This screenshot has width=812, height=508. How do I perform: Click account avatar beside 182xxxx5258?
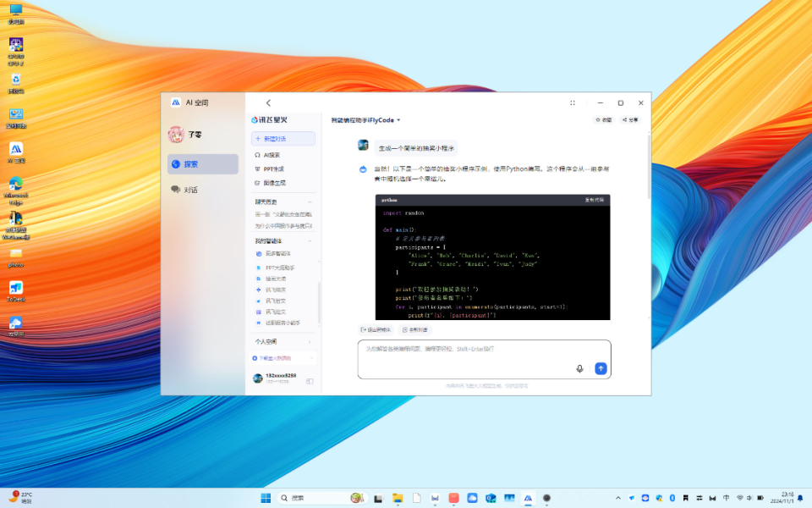tap(257, 378)
